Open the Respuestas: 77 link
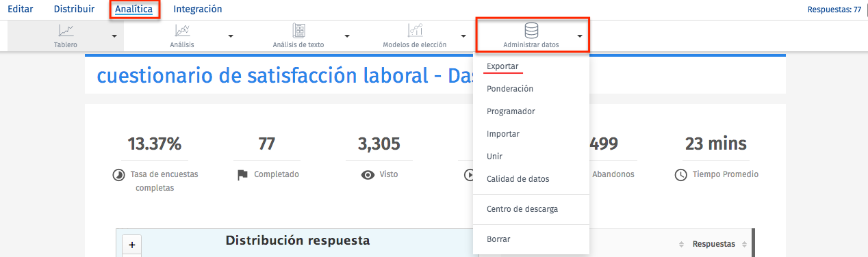Image resolution: width=868 pixels, height=257 pixels. 834,10
